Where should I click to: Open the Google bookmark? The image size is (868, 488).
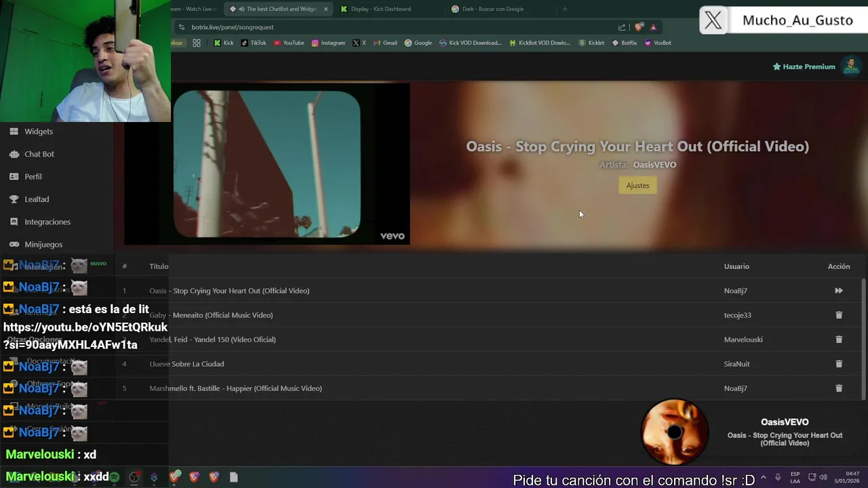pyautogui.click(x=418, y=43)
